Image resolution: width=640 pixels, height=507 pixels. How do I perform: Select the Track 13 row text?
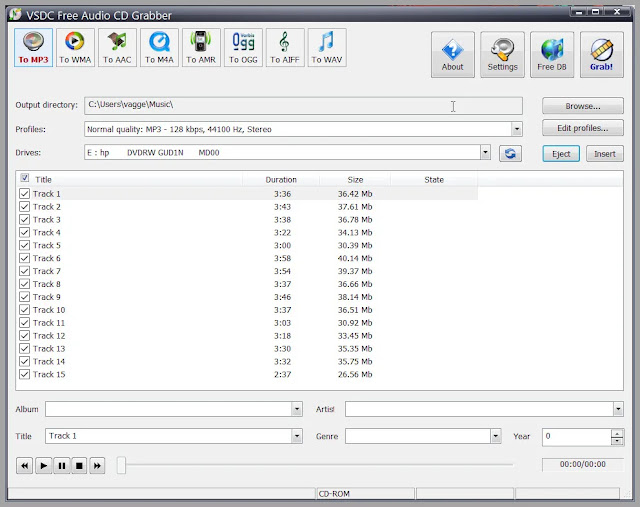point(49,349)
